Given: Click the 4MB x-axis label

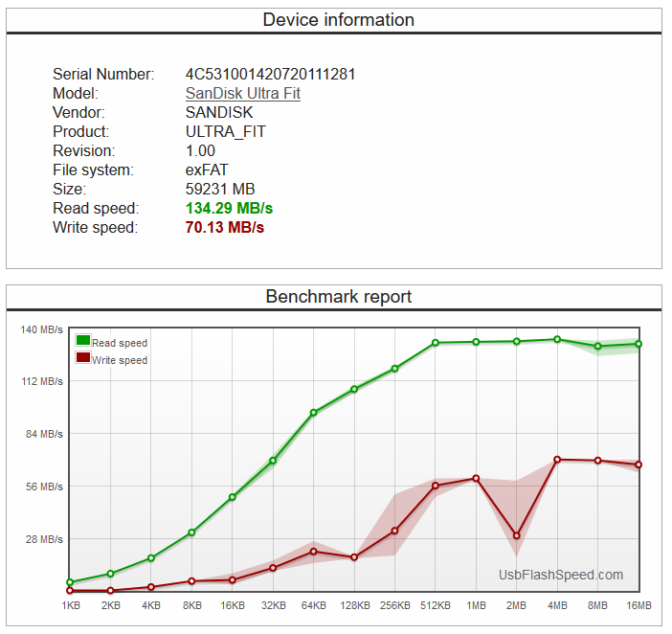Looking at the screenshot, I should [x=557, y=605].
